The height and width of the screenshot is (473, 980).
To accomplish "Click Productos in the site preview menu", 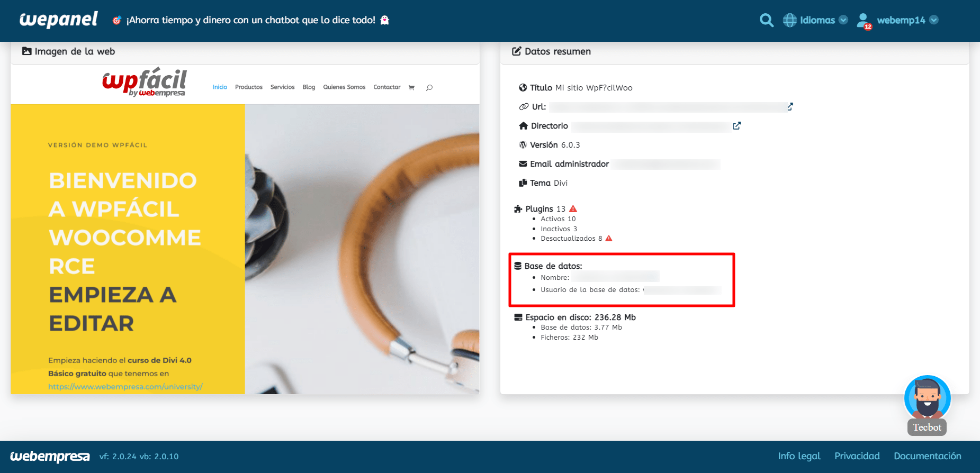I will pos(249,87).
